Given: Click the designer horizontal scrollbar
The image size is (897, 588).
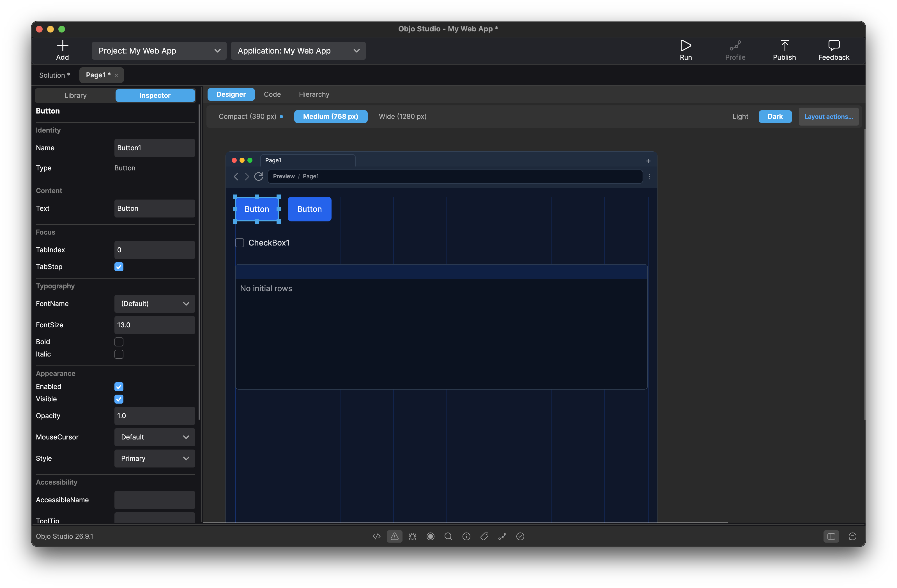Looking at the screenshot, I should pos(465,522).
